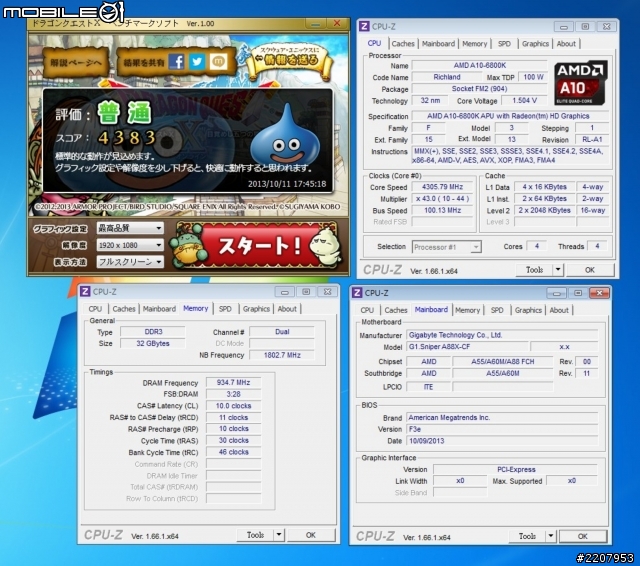Click the Core Speed value 4305.79 MHz
This screenshot has height=566, width=640.
[442, 187]
